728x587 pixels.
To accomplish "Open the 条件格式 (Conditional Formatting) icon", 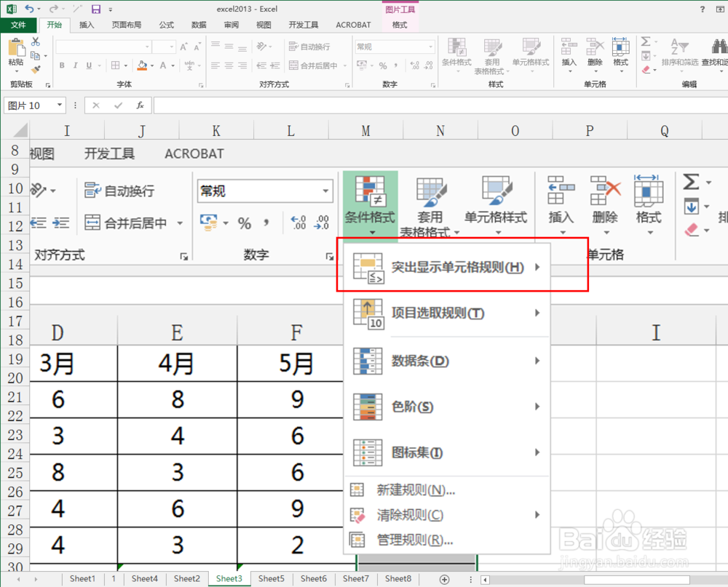I will (457, 52).
